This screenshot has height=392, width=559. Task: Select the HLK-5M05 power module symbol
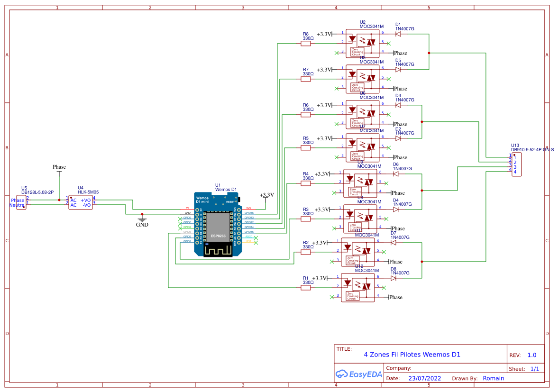tap(81, 202)
